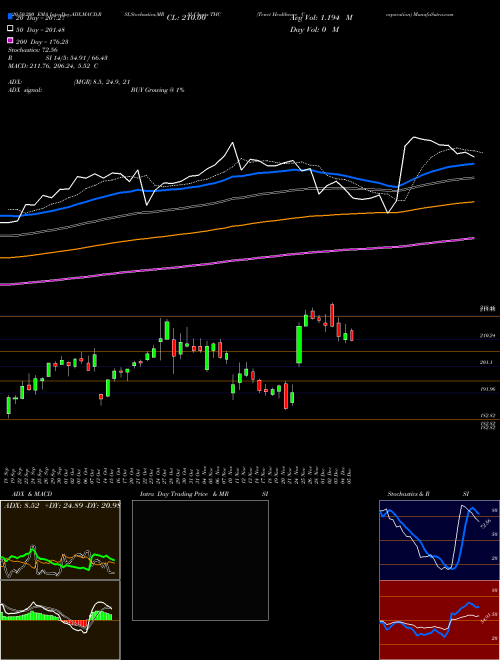Click the tallest red candle near the price high
Screen dimensions: 500x660
(x=332, y=315)
